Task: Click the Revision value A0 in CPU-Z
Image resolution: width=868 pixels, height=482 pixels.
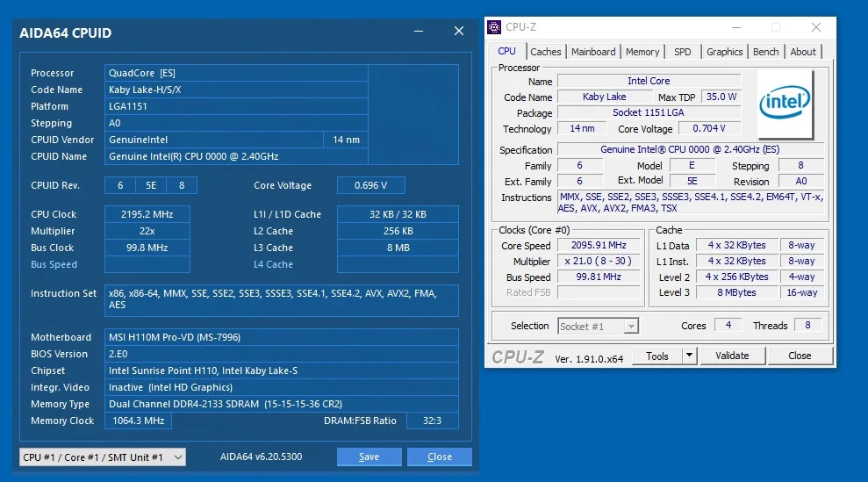Action: tap(801, 181)
